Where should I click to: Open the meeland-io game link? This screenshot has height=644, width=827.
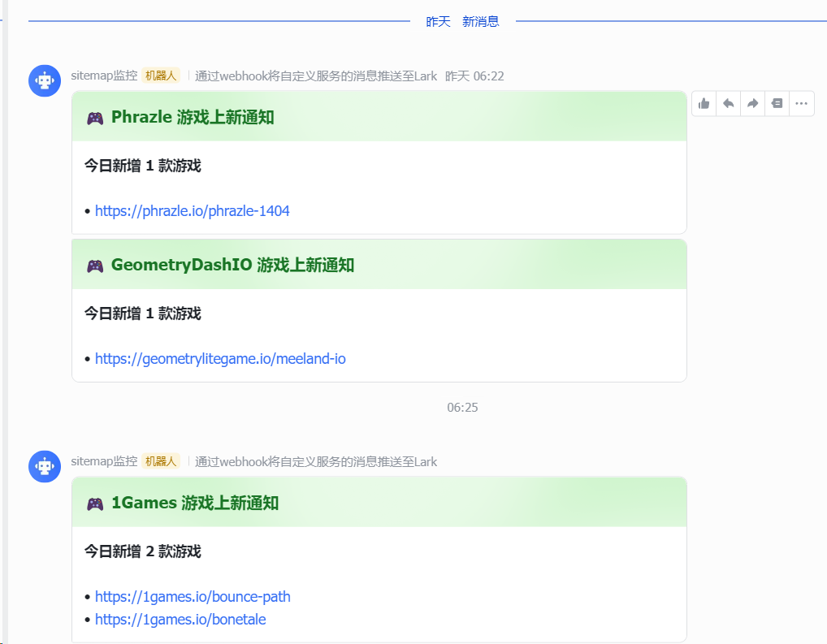pos(220,358)
